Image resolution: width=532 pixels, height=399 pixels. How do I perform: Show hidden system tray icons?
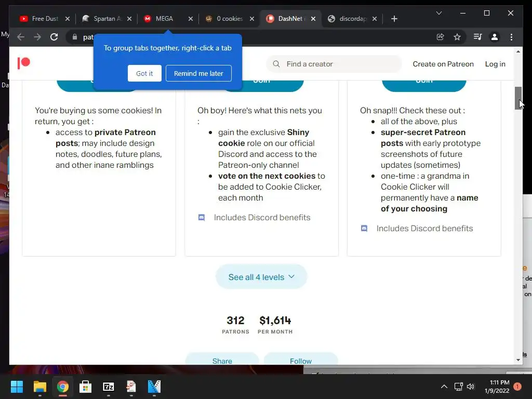444,387
